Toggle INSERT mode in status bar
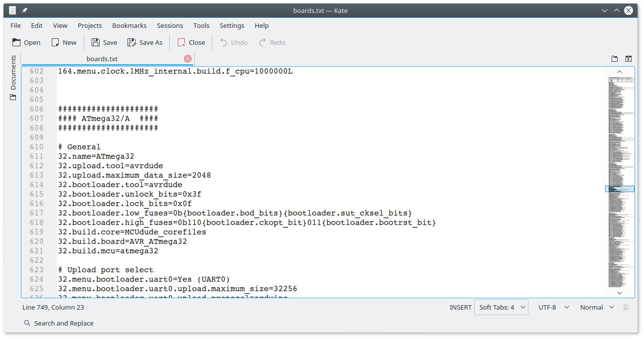This screenshot has height=339, width=644. click(460, 307)
